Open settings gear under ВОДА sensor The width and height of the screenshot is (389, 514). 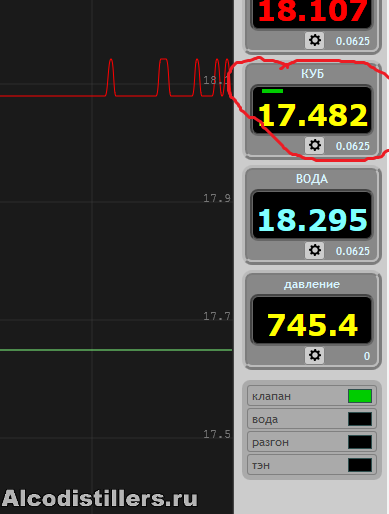click(x=314, y=250)
